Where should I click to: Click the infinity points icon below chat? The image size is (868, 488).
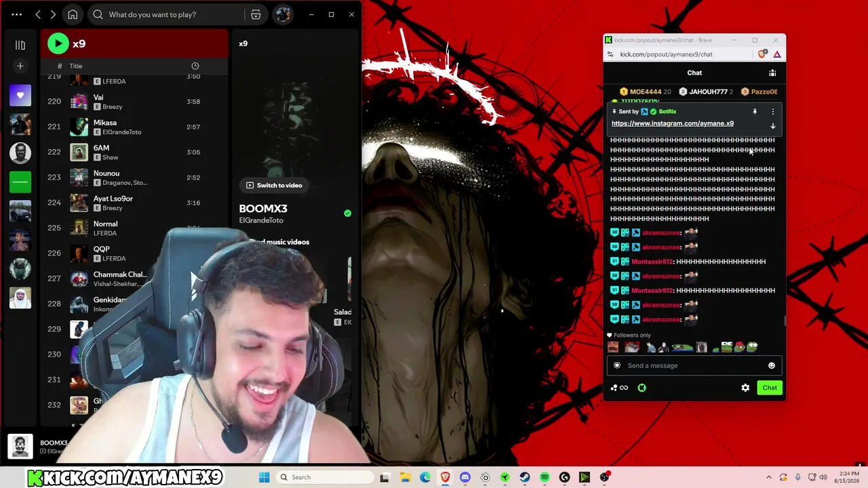pos(619,388)
